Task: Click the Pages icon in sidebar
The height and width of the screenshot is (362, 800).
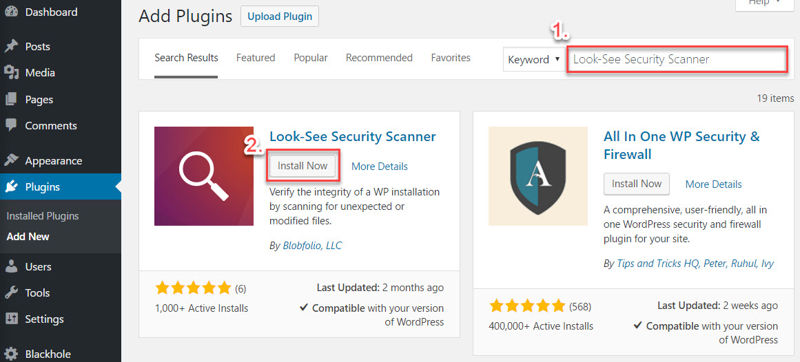Action: [11, 99]
